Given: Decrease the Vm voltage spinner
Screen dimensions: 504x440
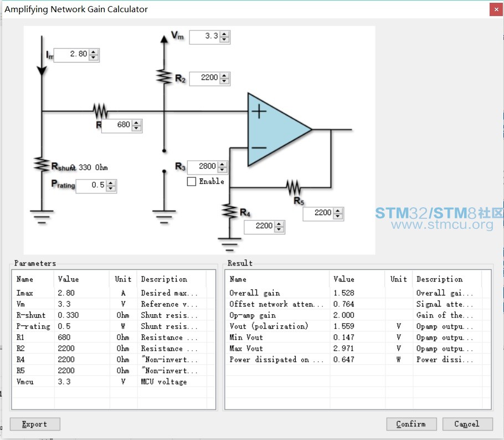Looking at the screenshot, I should coord(224,39).
